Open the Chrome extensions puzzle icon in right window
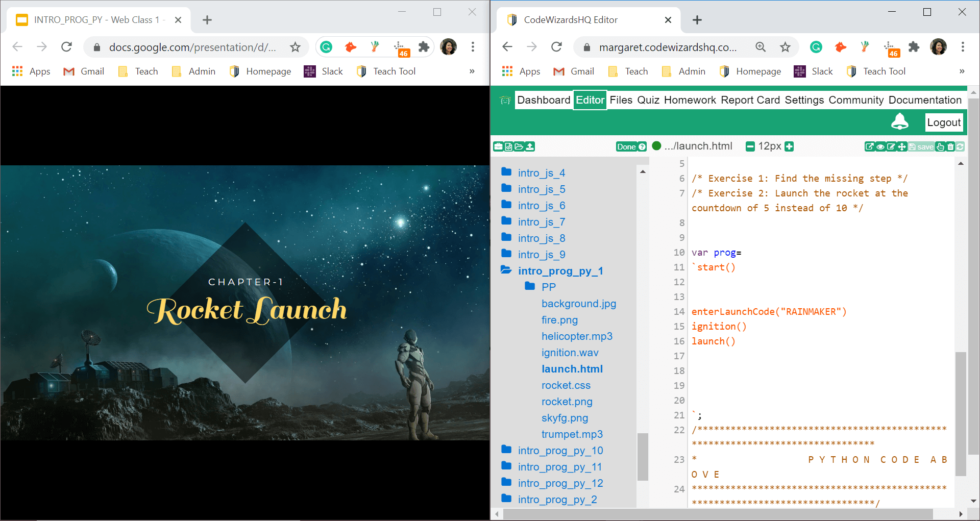 [x=914, y=47]
